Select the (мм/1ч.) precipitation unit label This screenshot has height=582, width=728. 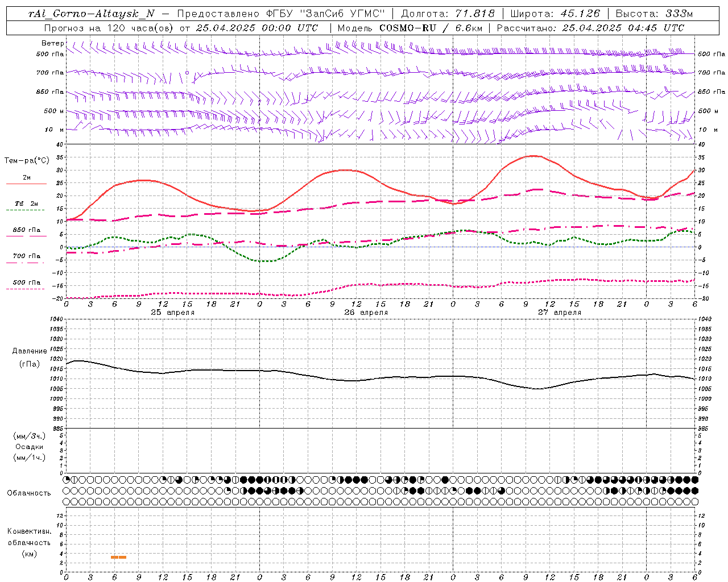[x=30, y=458]
